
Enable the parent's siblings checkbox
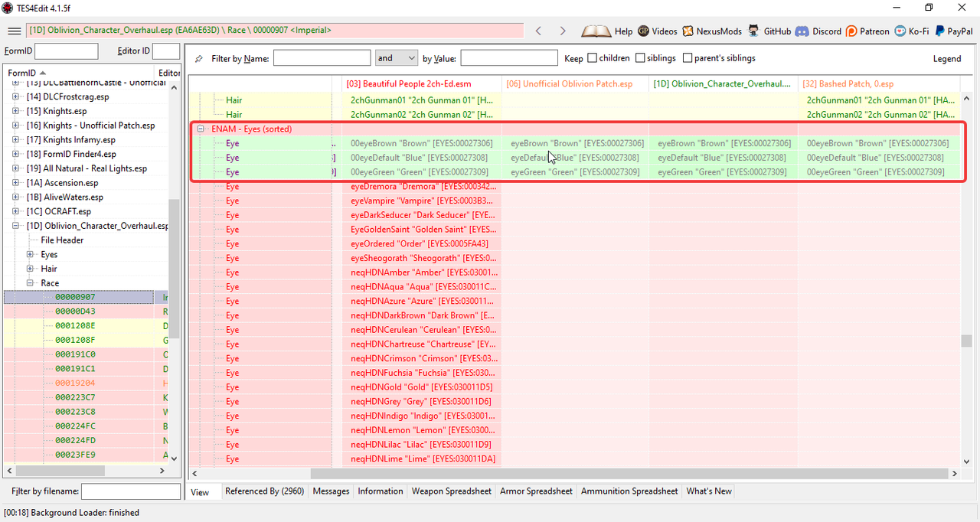click(688, 58)
